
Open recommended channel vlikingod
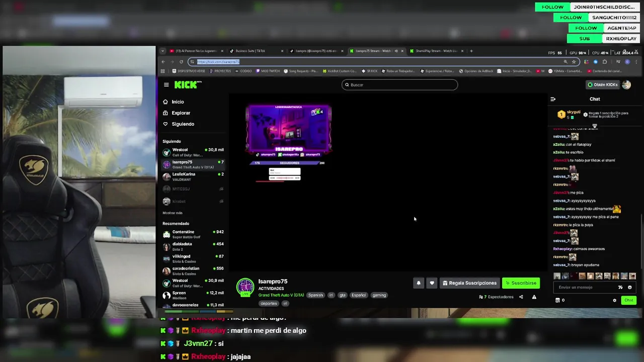(x=193, y=258)
